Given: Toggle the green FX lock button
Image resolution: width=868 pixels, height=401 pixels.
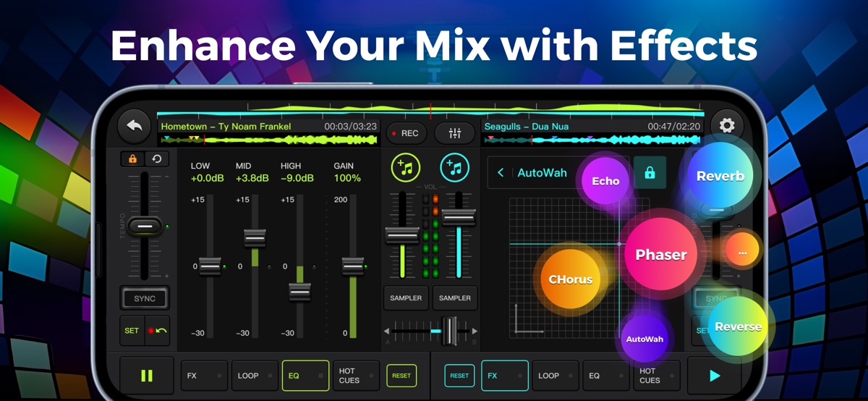Looking at the screenshot, I should tap(650, 173).
